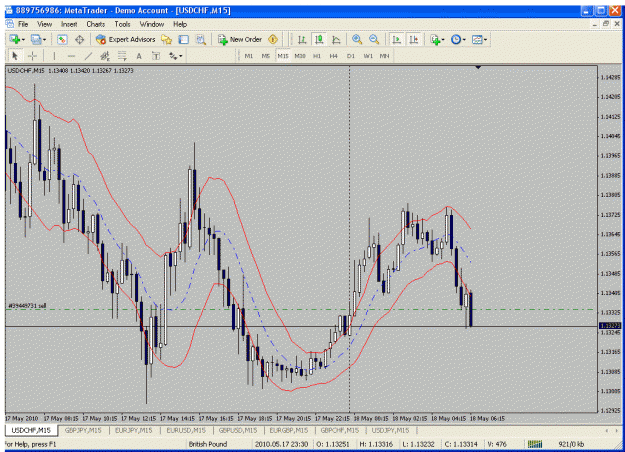Click the New Order button

(240, 39)
